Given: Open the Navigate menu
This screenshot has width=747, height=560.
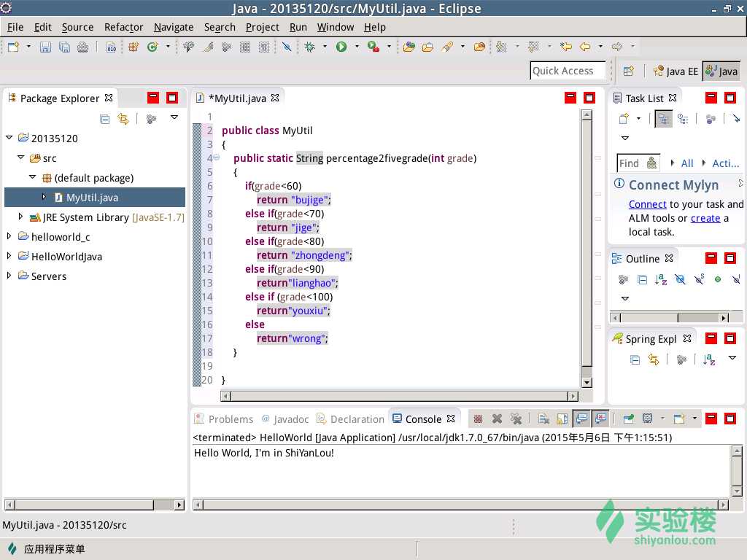Looking at the screenshot, I should (174, 27).
